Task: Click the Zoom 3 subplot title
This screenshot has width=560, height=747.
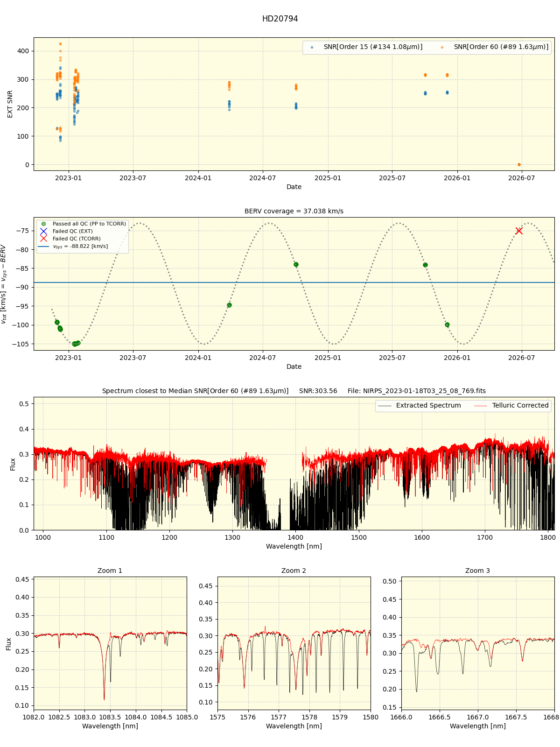Action: tap(478, 571)
